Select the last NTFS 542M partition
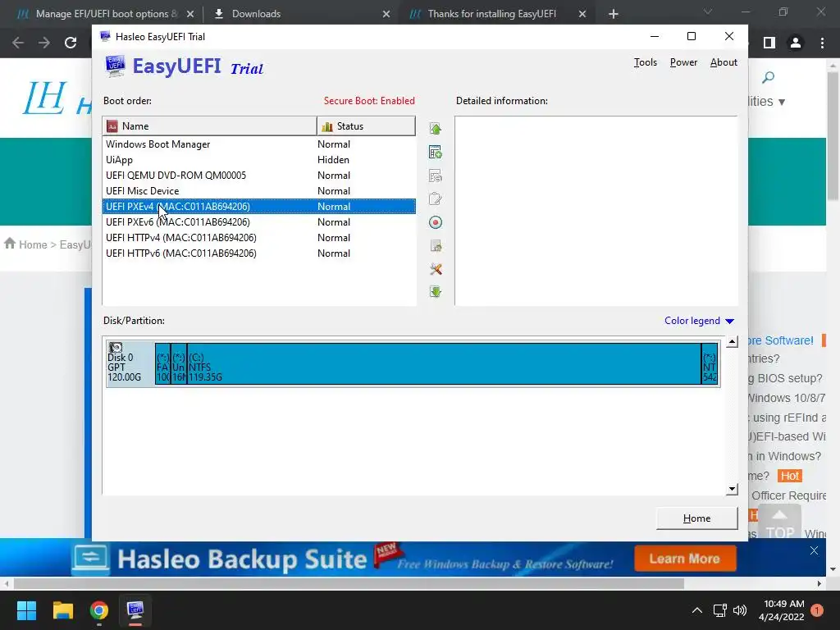The width and height of the screenshot is (840, 630). coord(710,363)
